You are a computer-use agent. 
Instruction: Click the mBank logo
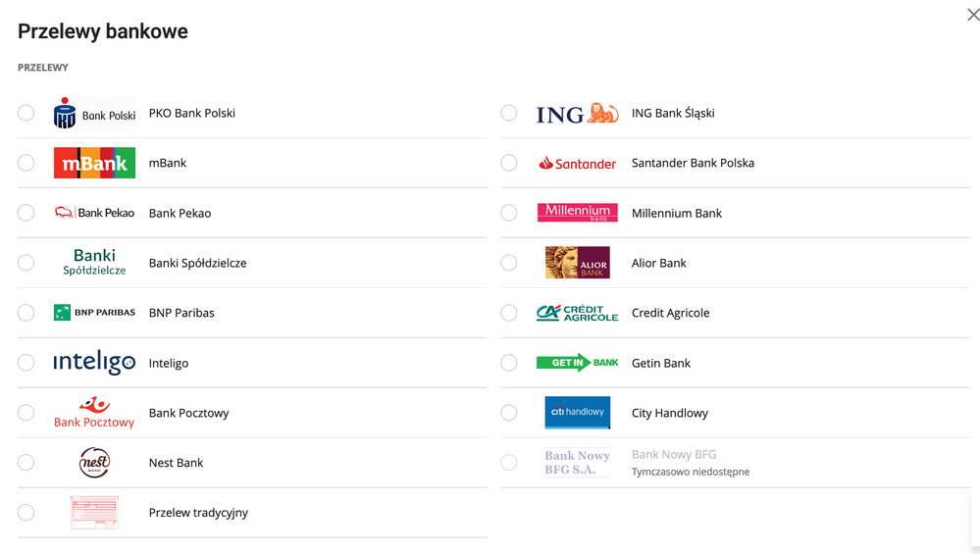[94, 164]
